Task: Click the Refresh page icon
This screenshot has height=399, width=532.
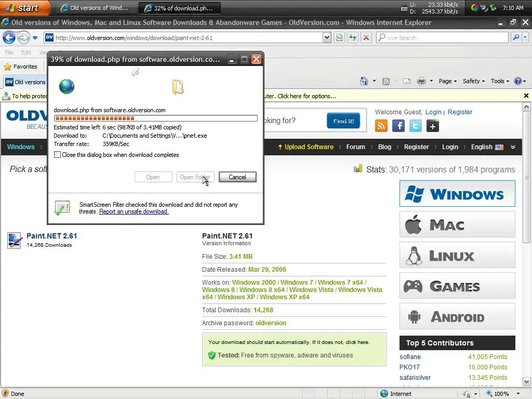Action: pyautogui.click(x=353, y=37)
